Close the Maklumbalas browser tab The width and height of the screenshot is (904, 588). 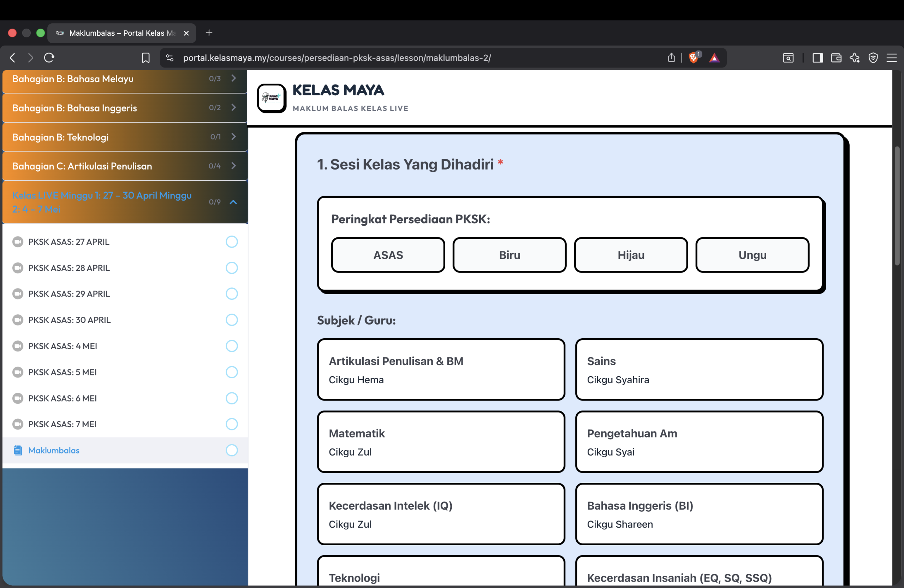click(x=186, y=33)
